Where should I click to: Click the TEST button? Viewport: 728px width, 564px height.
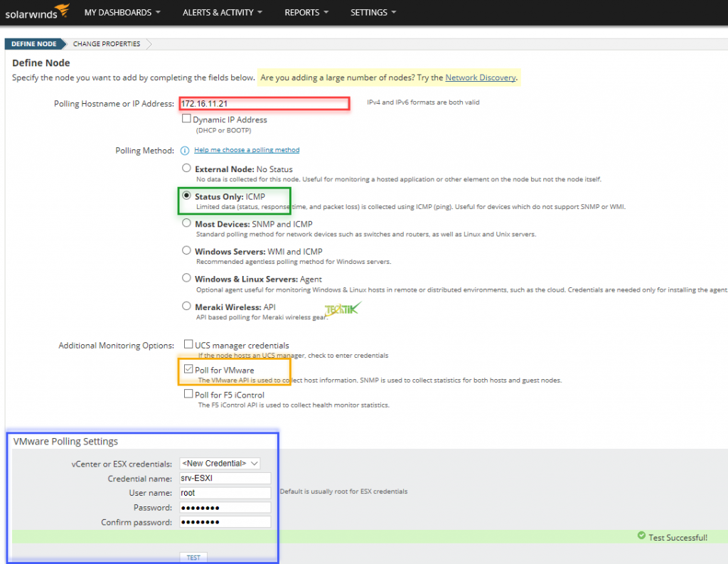(x=193, y=558)
